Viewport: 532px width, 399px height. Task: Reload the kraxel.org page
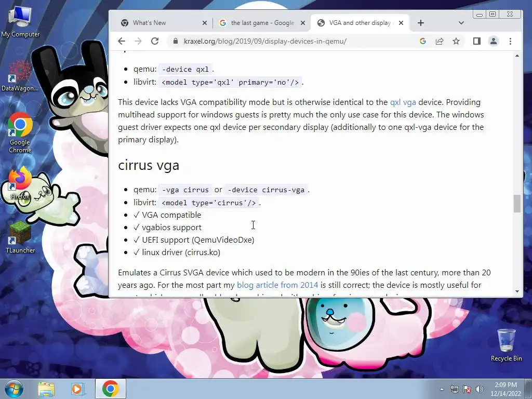point(155,42)
